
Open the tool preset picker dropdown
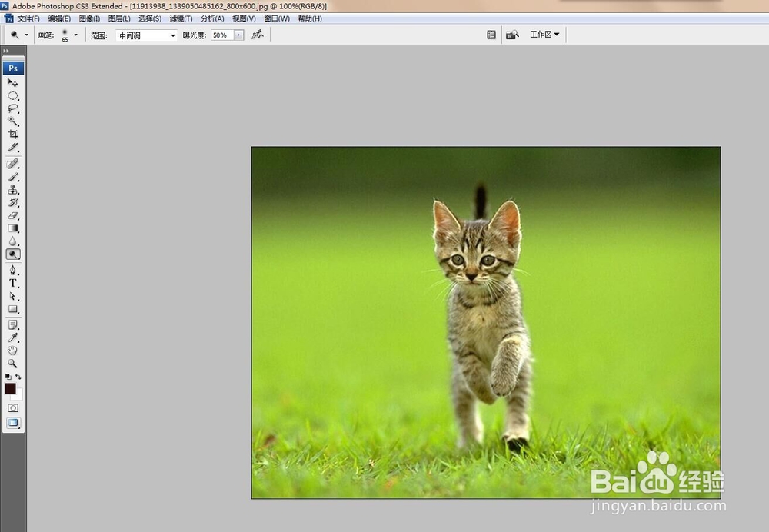click(x=26, y=35)
